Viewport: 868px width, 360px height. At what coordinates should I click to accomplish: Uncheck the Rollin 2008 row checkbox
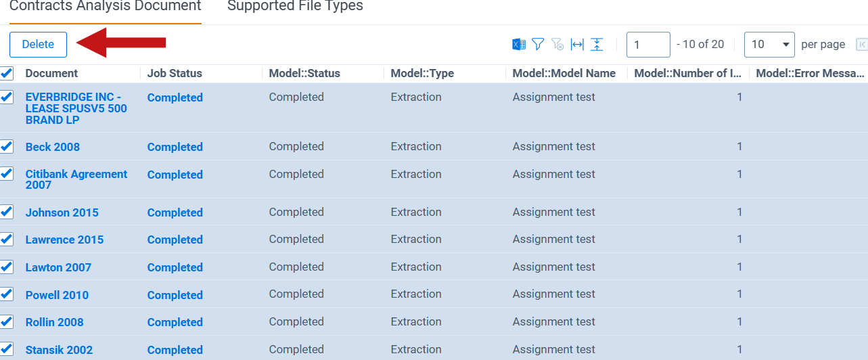pos(6,321)
